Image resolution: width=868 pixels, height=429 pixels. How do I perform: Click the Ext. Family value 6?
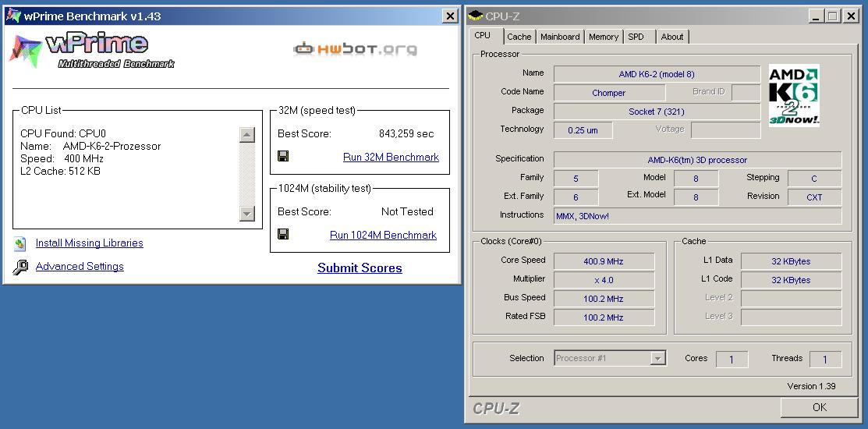pos(576,197)
